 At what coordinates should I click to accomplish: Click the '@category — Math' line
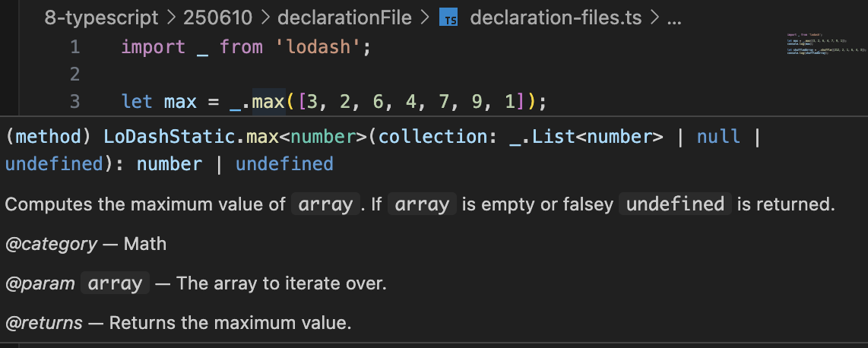[x=86, y=244]
